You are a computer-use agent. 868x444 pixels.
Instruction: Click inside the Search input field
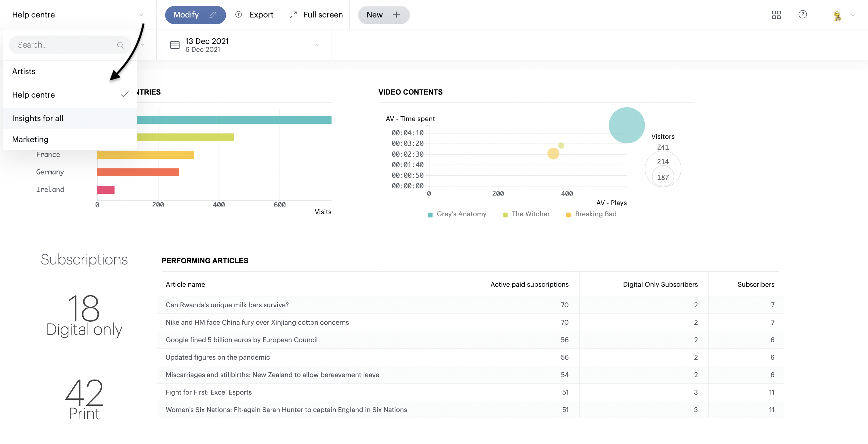61,45
